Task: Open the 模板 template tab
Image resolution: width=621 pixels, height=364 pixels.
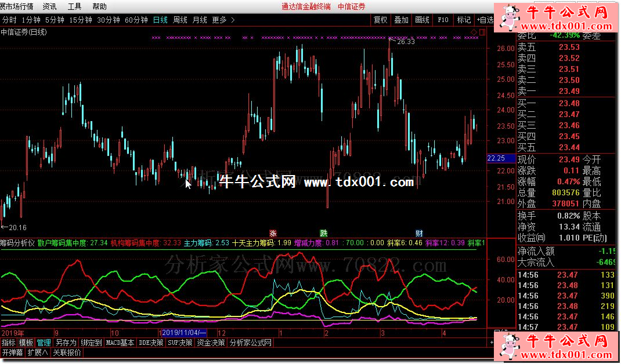Action: click(x=26, y=343)
